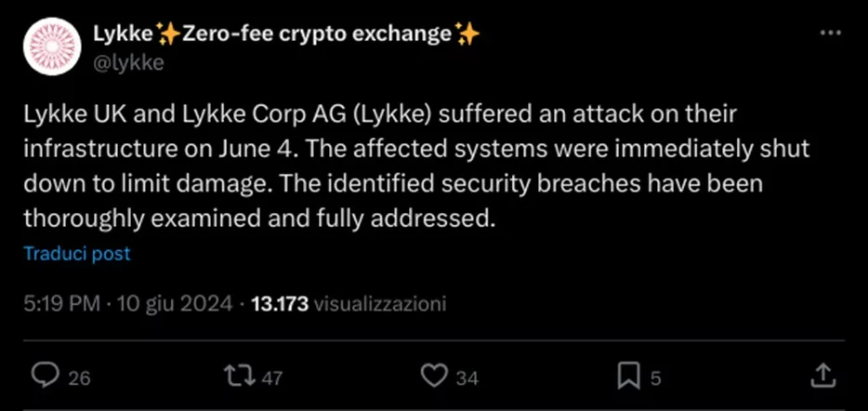Bookmark this Lykke post
Image resolution: width=868 pixels, height=411 pixels.
click(x=628, y=376)
